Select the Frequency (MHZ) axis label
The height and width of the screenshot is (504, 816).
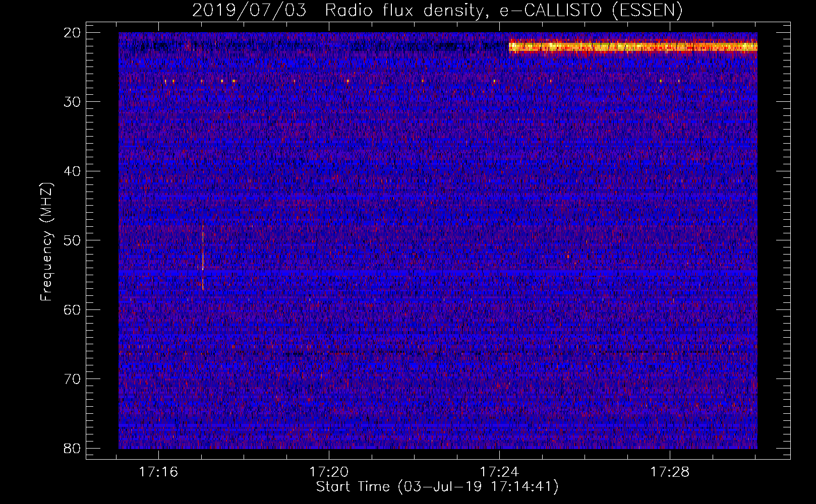point(46,242)
